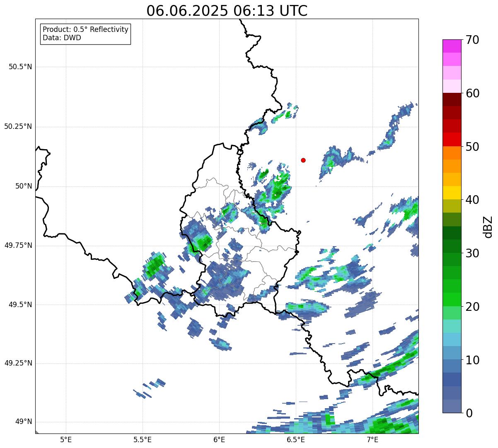Click the 5.5°E longitude label
498x448 pixels.
coord(143,439)
